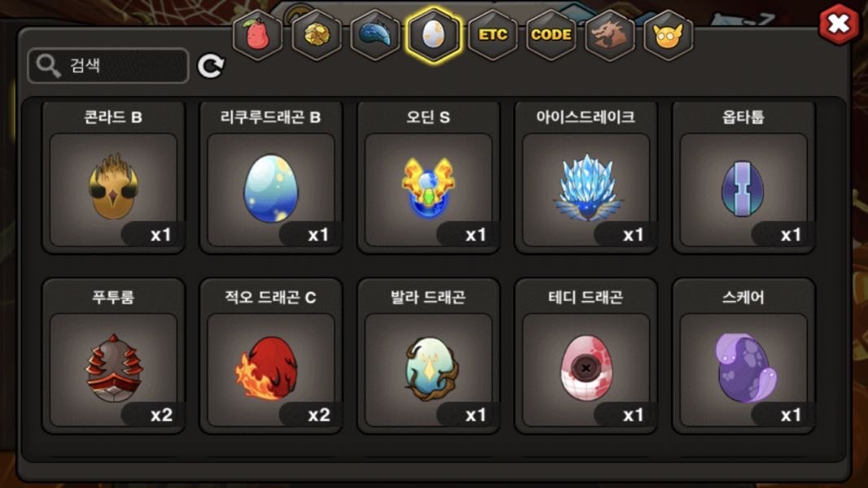Open the blue dragon horn category
868x488 pixels.
(x=375, y=35)
